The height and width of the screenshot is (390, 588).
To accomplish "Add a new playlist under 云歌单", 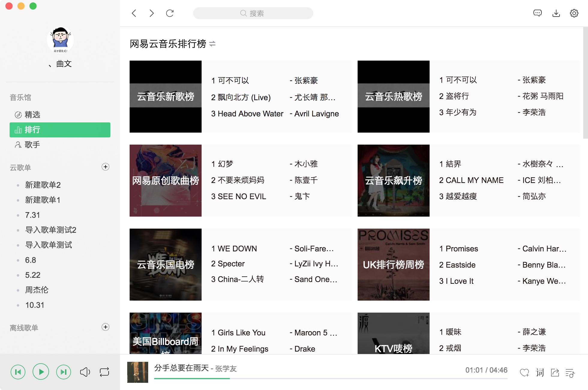I will (x=106, y=167).
